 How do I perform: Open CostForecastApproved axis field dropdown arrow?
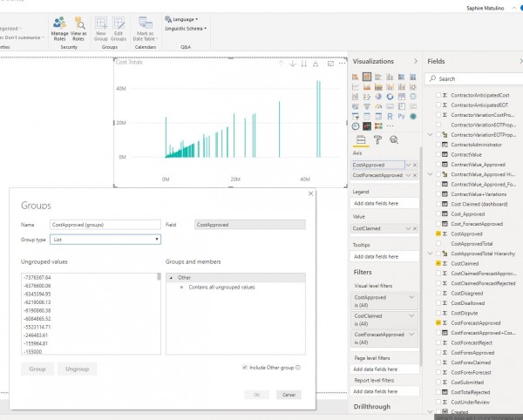point(408,175)
